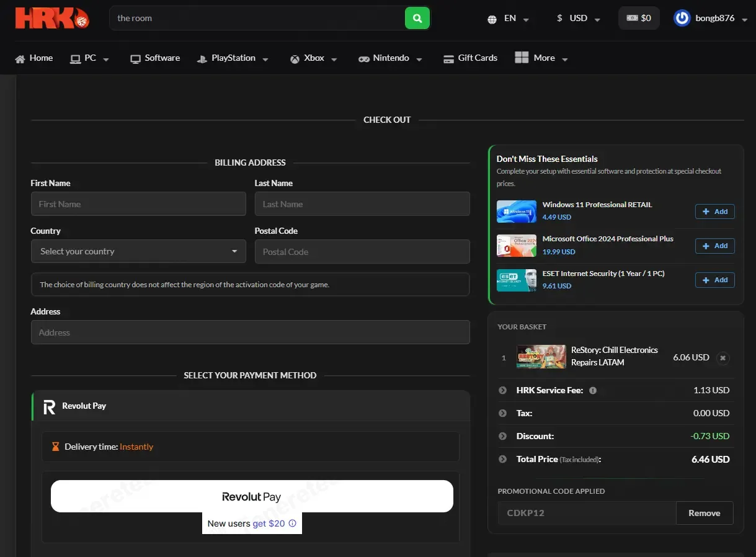Expand the Tax row chevron
The image size is (756, 557).
(x=503, y=413)
